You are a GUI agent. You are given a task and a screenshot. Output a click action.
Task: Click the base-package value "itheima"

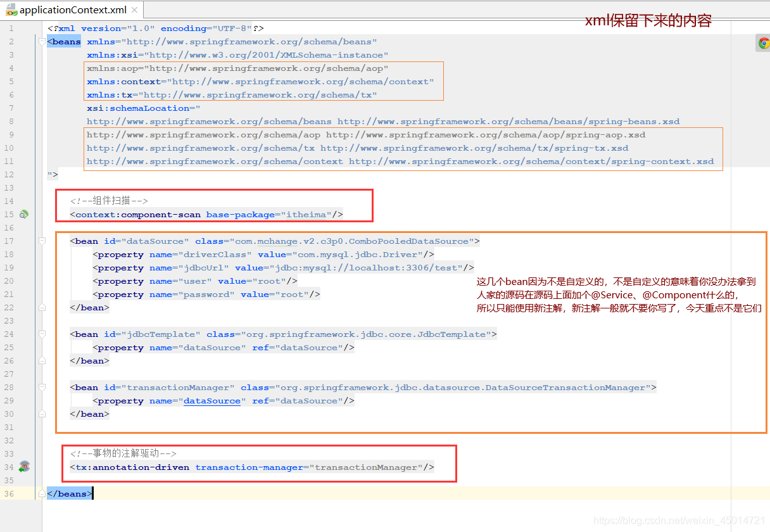306,215
